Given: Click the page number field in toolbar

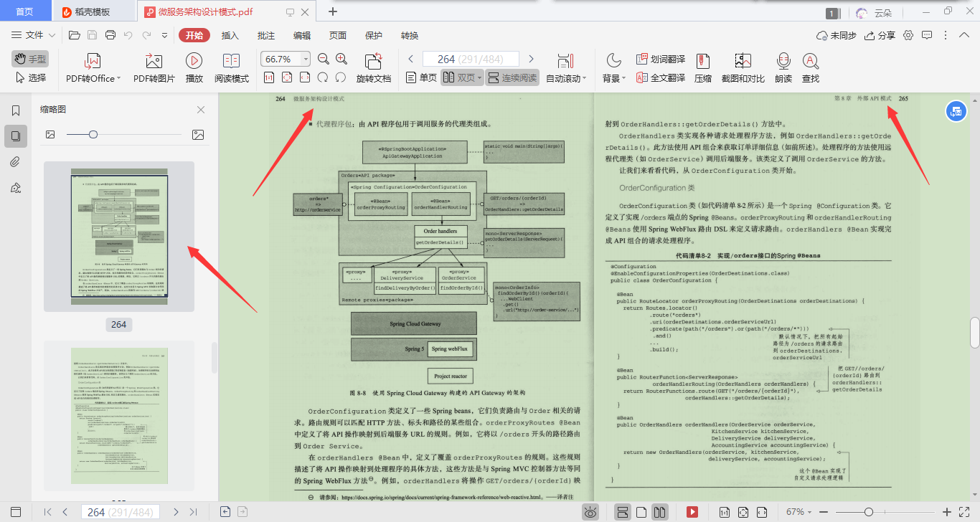Looking at the screenshot, I should (471, 59).
